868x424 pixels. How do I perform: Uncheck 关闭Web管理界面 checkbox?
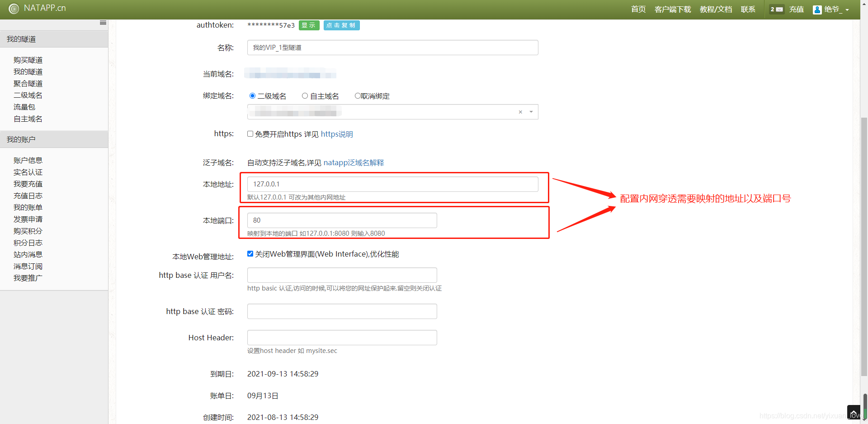[x=250, y=254]
